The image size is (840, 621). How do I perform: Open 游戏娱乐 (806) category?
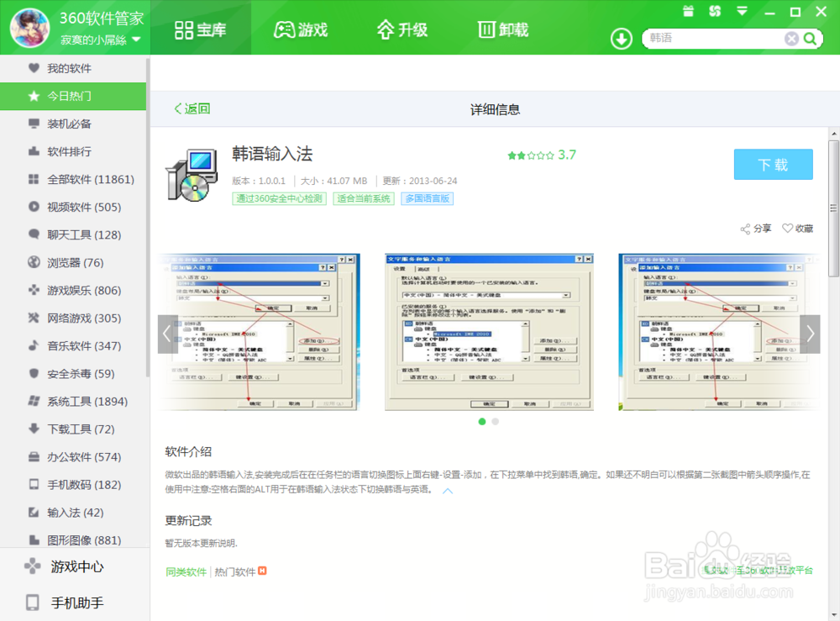[73, 291]
